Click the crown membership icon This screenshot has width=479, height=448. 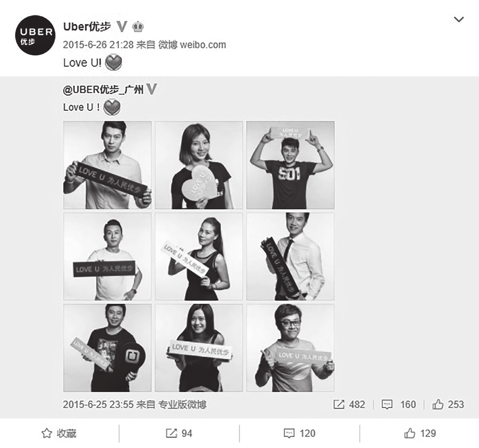138,27
